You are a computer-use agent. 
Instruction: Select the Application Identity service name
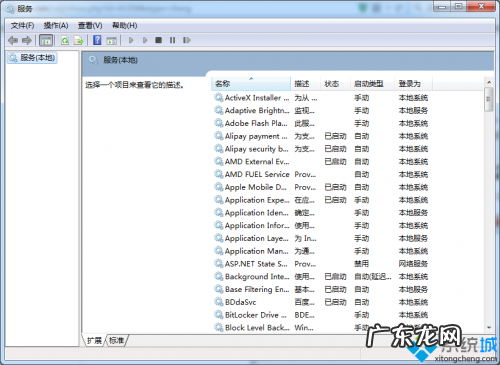[257, 213]
